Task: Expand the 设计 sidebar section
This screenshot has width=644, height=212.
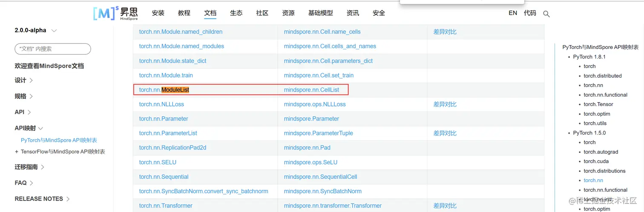Action: tap(24, 80)
